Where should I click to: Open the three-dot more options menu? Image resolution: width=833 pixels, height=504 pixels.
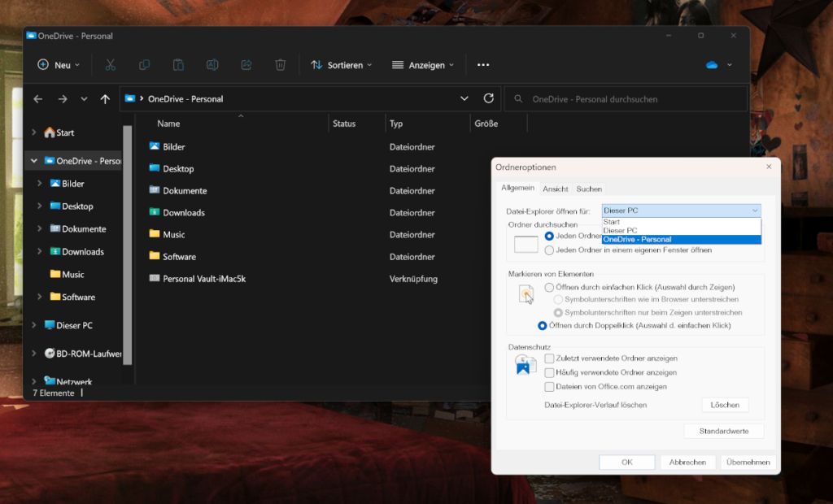tap(483, 65)
